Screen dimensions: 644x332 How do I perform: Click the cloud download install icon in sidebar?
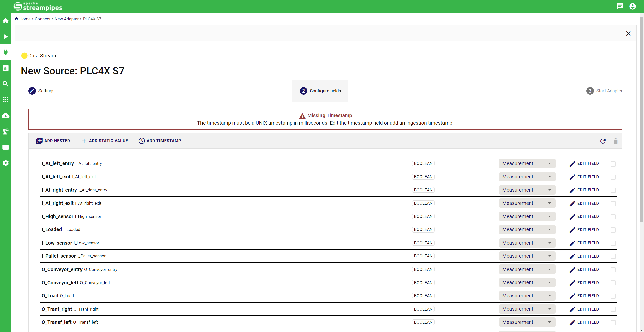6,116
